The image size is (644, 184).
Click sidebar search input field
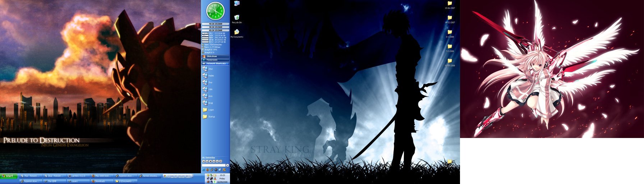tap(214, 165)
